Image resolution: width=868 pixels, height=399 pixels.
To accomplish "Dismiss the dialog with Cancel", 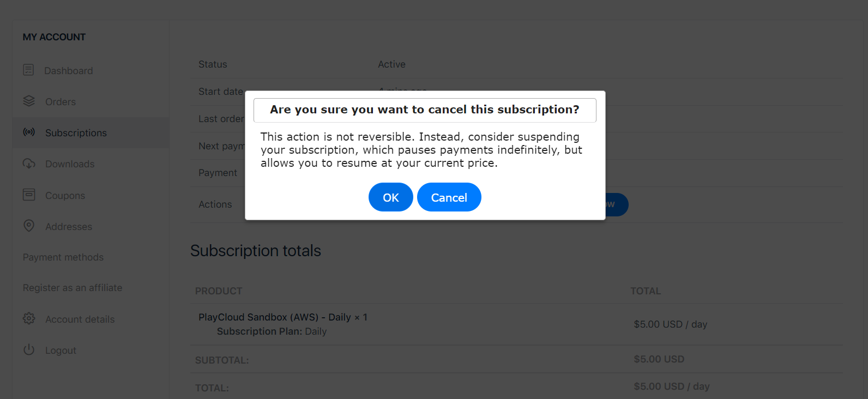I will coord(449,197).
